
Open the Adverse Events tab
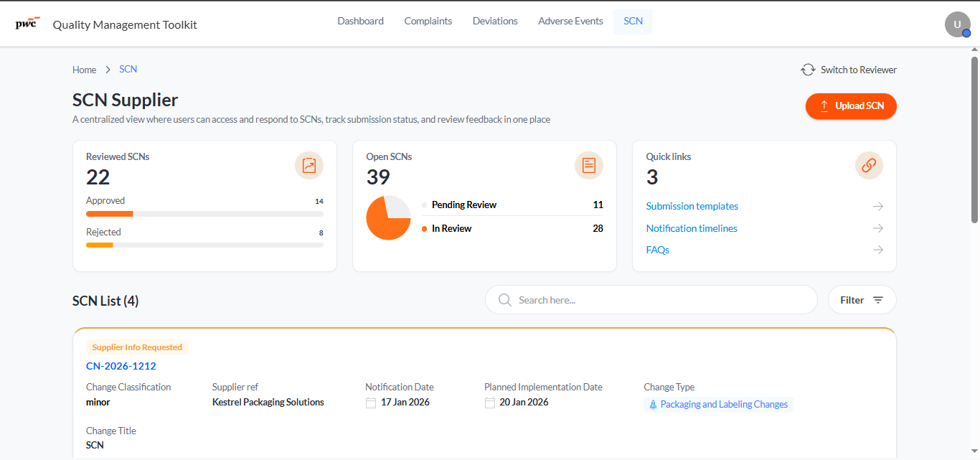pos(570,22)
